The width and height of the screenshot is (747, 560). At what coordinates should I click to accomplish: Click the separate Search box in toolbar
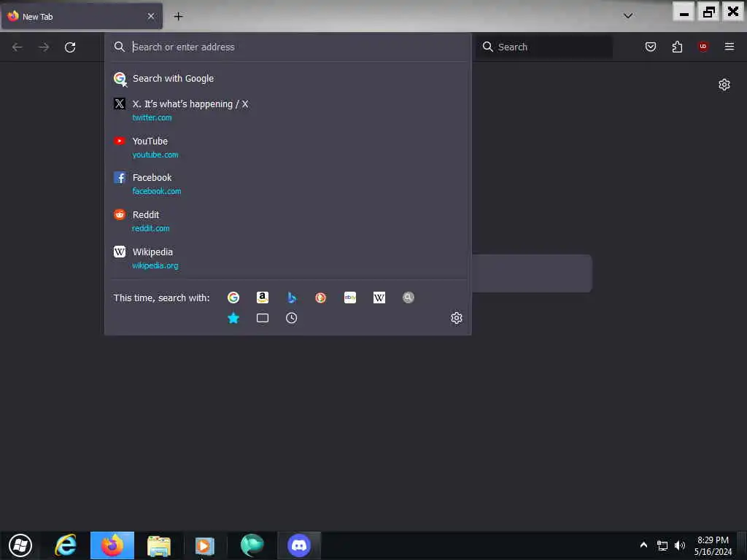point(544,47)
